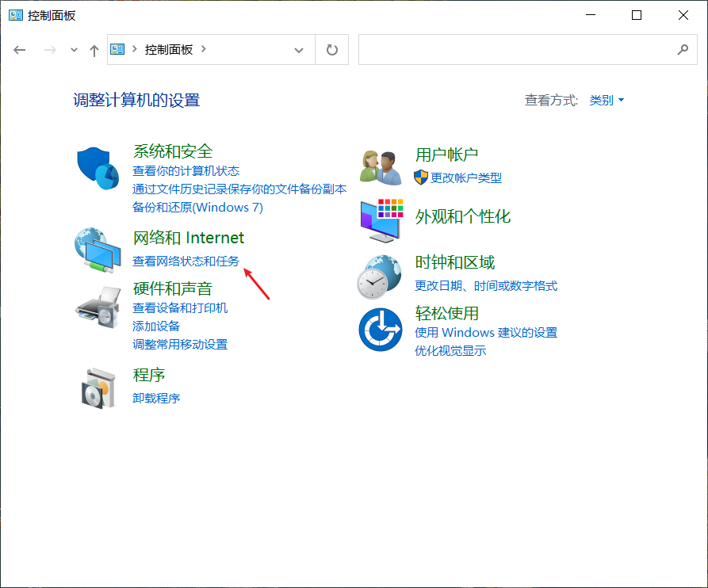Open 调整常用移动设置 link
The width and height of the screenshot is (708, 588).
180,344
